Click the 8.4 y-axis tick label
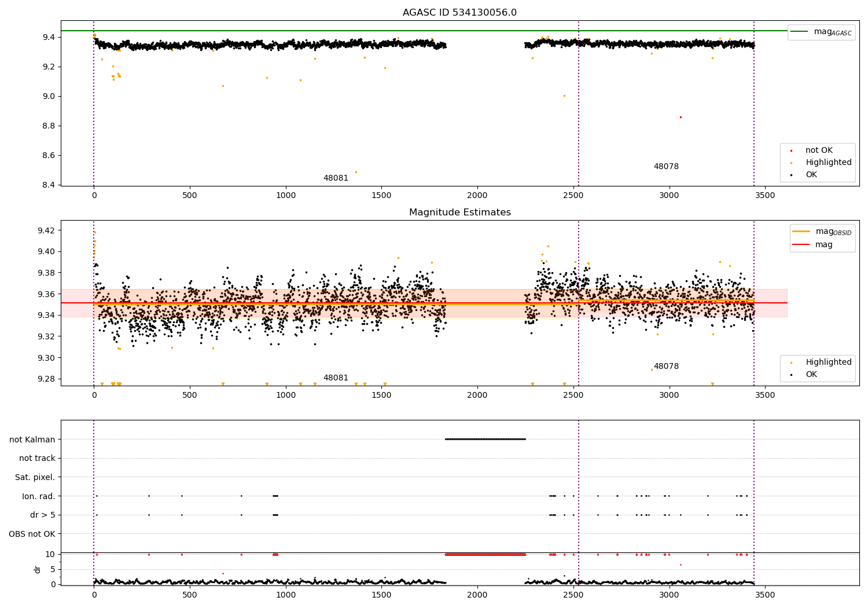The image size is (868, 608). 49,185
